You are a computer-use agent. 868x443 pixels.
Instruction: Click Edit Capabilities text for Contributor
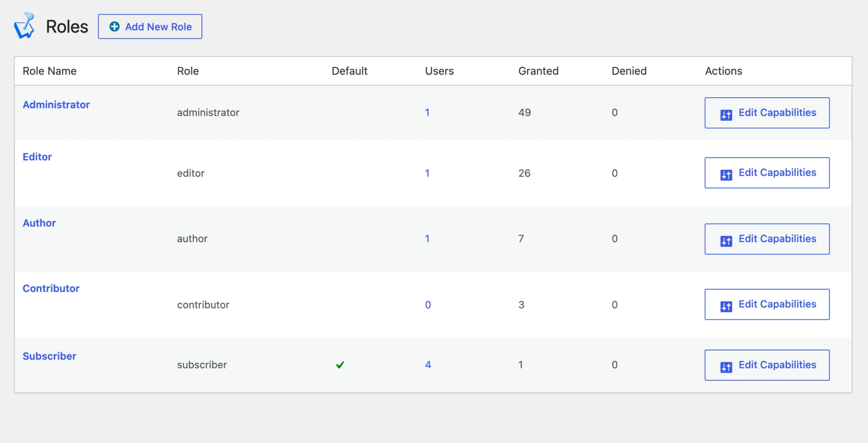tap(777, 304)
